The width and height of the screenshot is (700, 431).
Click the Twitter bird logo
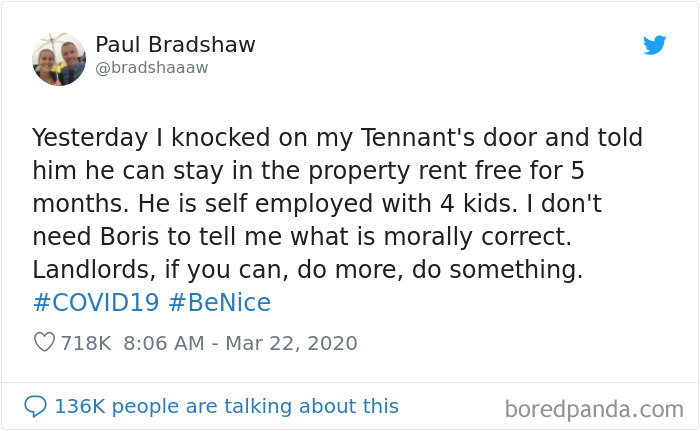(x=654, y=45)
